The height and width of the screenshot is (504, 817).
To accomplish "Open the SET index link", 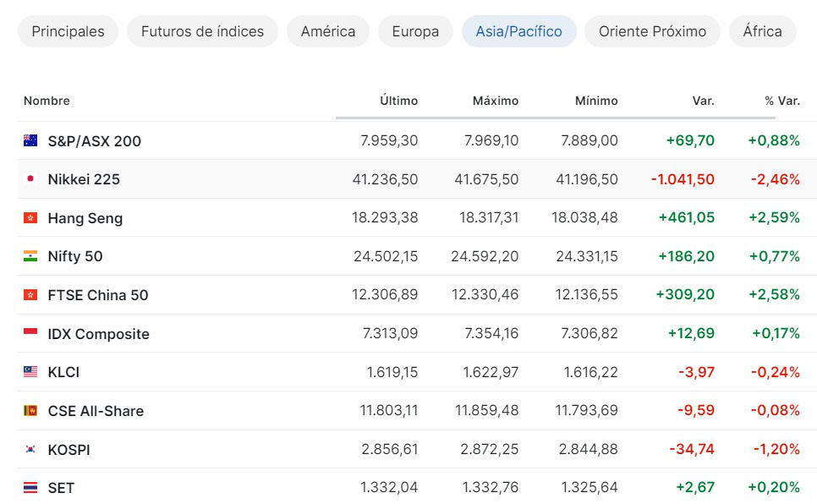I will pyautogui.click(x=61, y=488).
